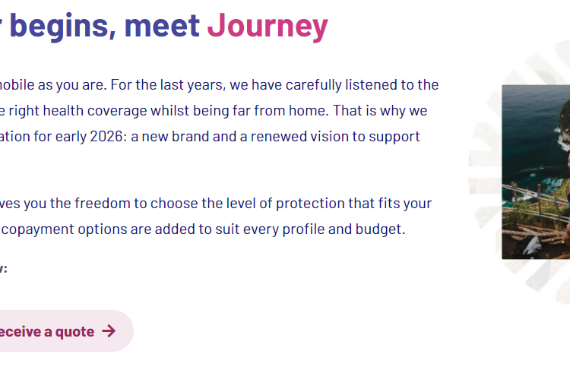Click the 'Receive a quote' button
The width and height of the screenshot is (570, 392).
click(53, 331)
